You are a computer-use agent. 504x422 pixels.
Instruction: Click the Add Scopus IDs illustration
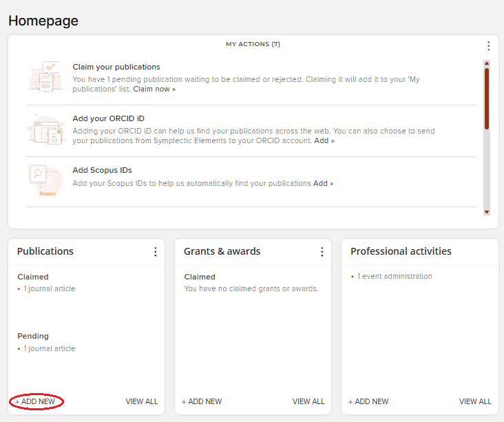point(46,180)
